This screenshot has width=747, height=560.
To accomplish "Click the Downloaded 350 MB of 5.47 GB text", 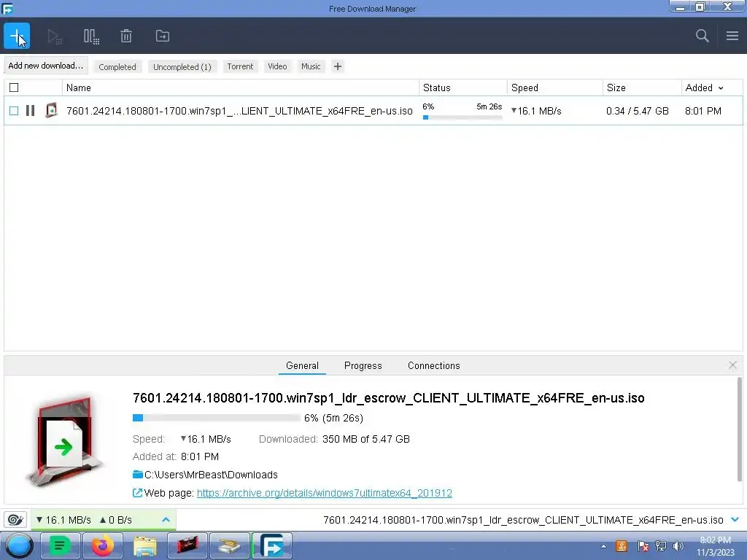I will pos(334,439).
